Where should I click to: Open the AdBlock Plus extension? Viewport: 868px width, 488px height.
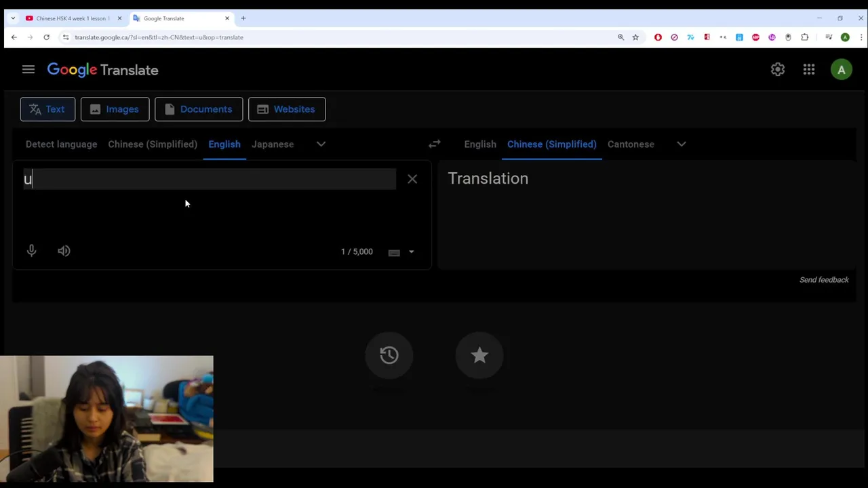tap(755, 37)
